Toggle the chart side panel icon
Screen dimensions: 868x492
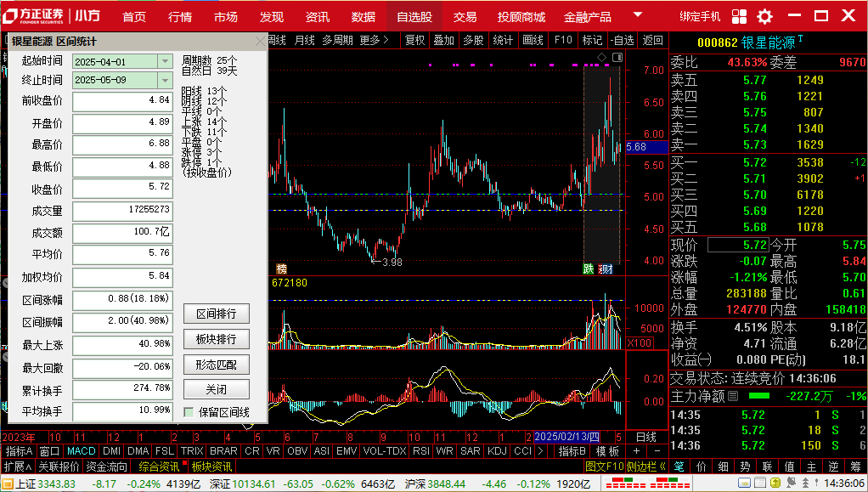[x=617, y=58]
